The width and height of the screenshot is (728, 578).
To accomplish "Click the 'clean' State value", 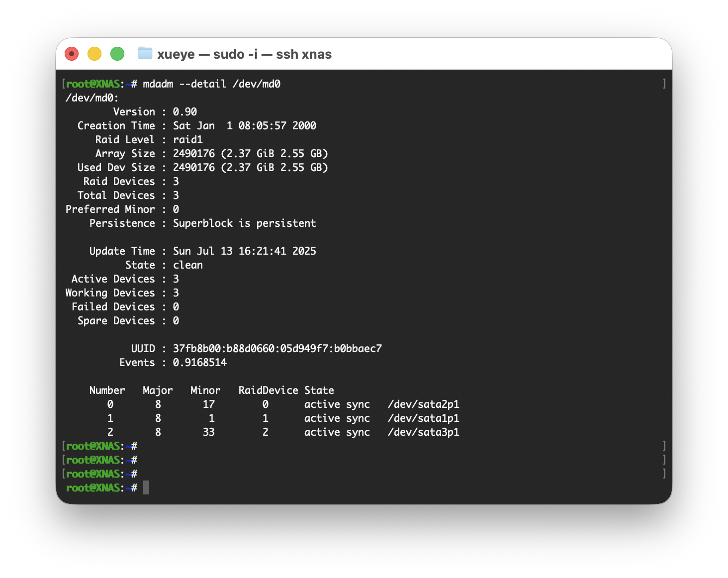I will (187, 265).
